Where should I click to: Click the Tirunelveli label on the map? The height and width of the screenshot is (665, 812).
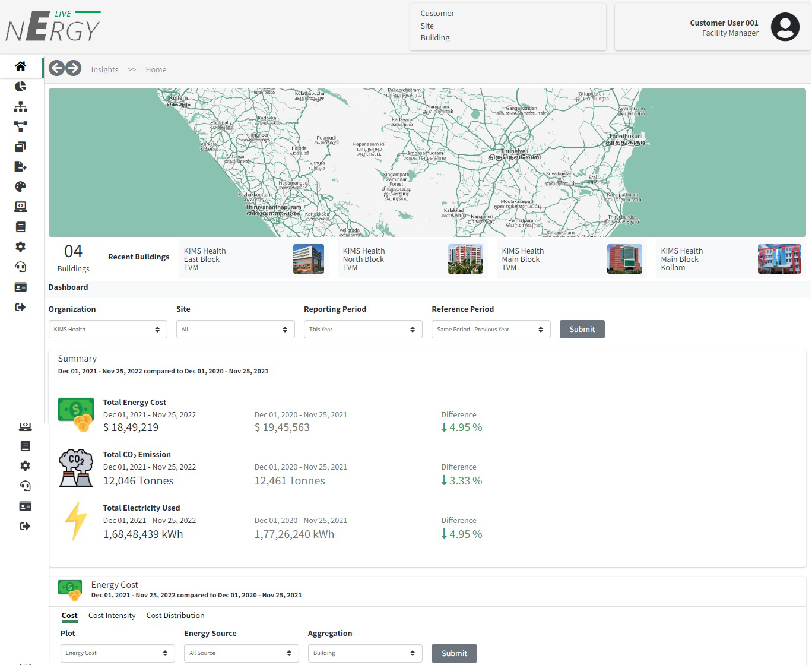(514, 154)
